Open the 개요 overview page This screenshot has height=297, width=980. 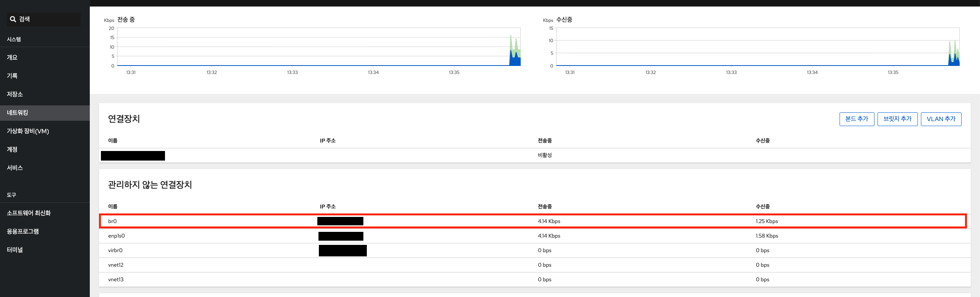point(12,57)
